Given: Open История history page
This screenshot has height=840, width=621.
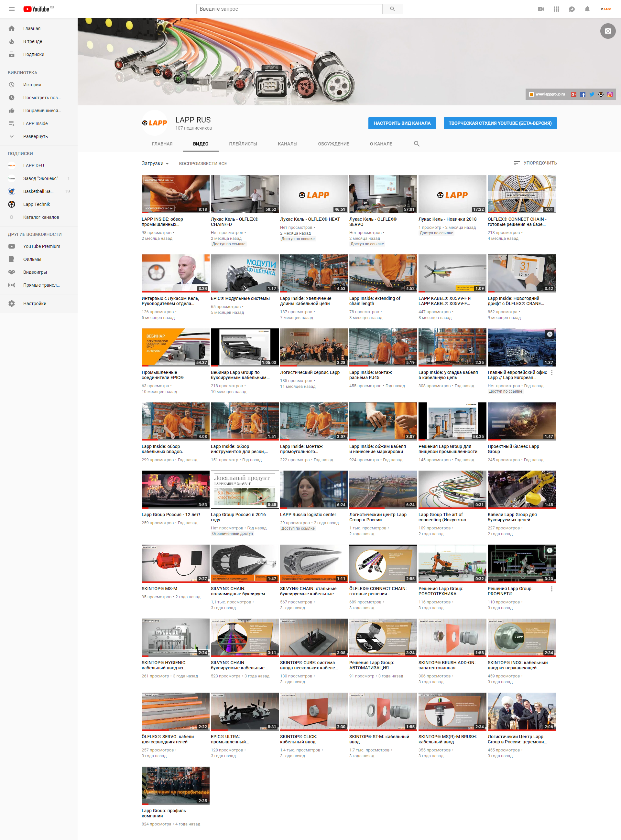Looking at the screenshot, I should tap(39, 85).
